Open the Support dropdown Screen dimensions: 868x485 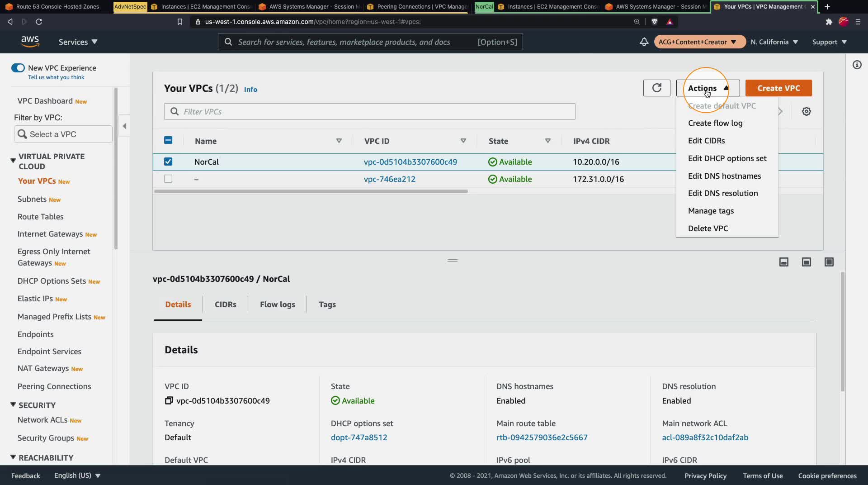829,42
